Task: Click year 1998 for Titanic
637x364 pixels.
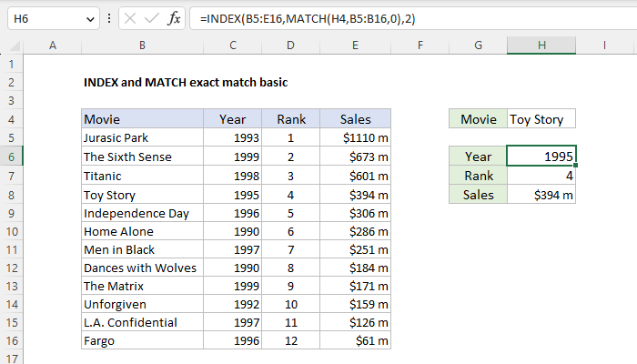Action: click(232, 176)
